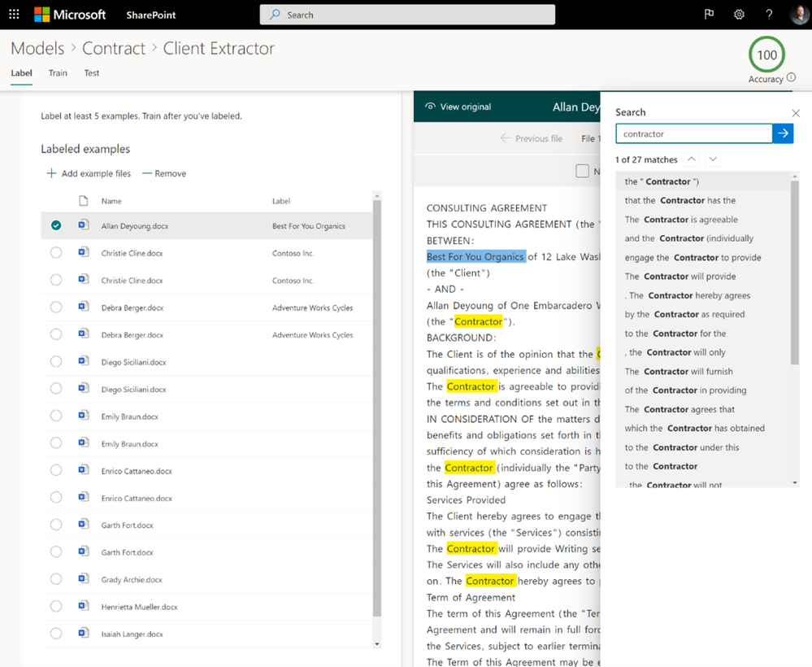Viewport: 812px width, 667px height.
Task: Deselect the Allan Deyoung.docx row
Action: pyautogui.click(x=56, y=225)
